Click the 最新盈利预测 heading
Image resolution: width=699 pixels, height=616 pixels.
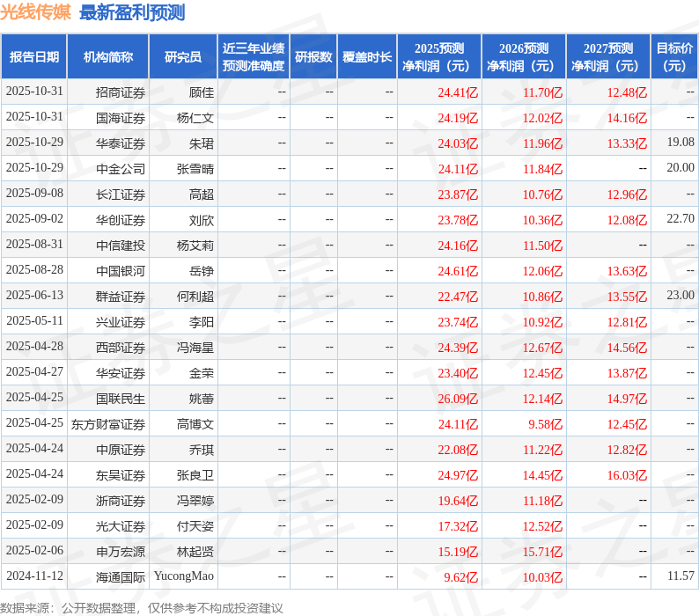pyautogui.click(x=132, y=12)
